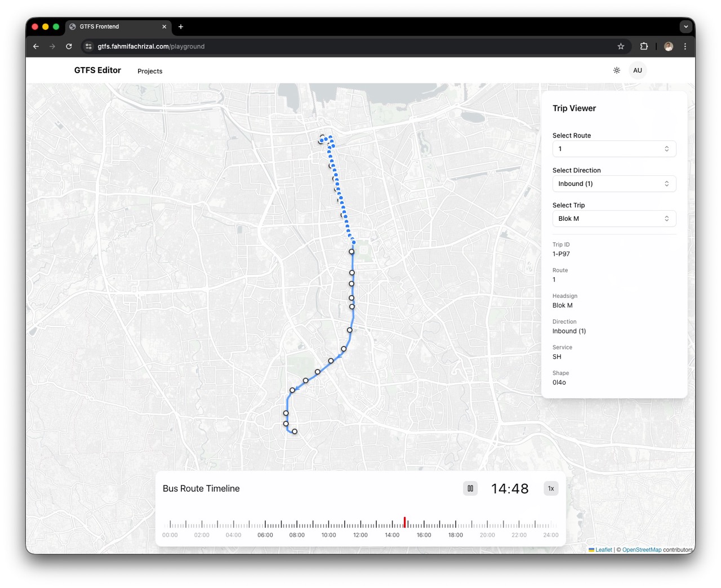
Task: Click the last stop marker at route's southern end
Action: point(295,431)
